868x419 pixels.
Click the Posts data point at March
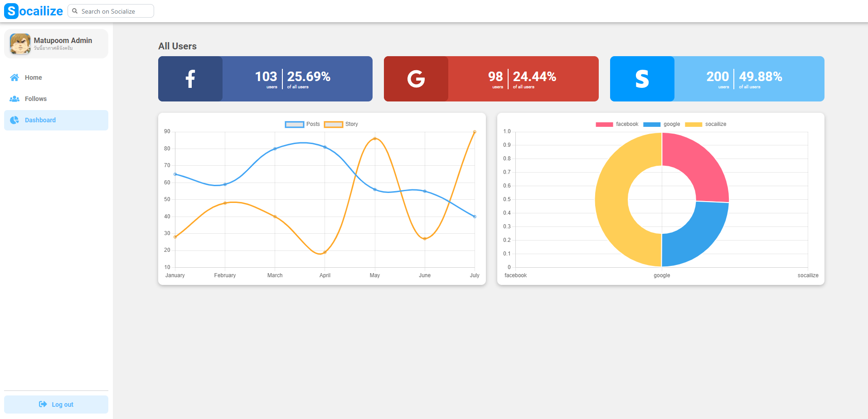coord(275,149)
